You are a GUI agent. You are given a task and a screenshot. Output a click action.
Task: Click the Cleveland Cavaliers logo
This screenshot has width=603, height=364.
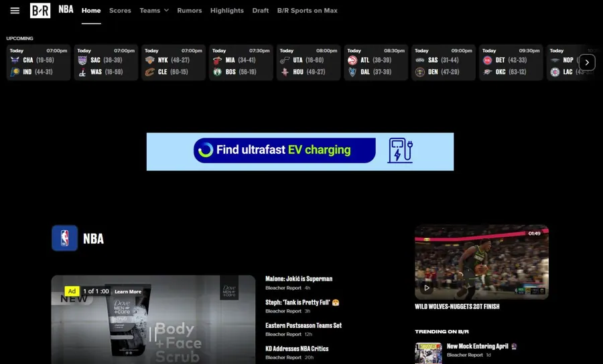coord(150,72)
